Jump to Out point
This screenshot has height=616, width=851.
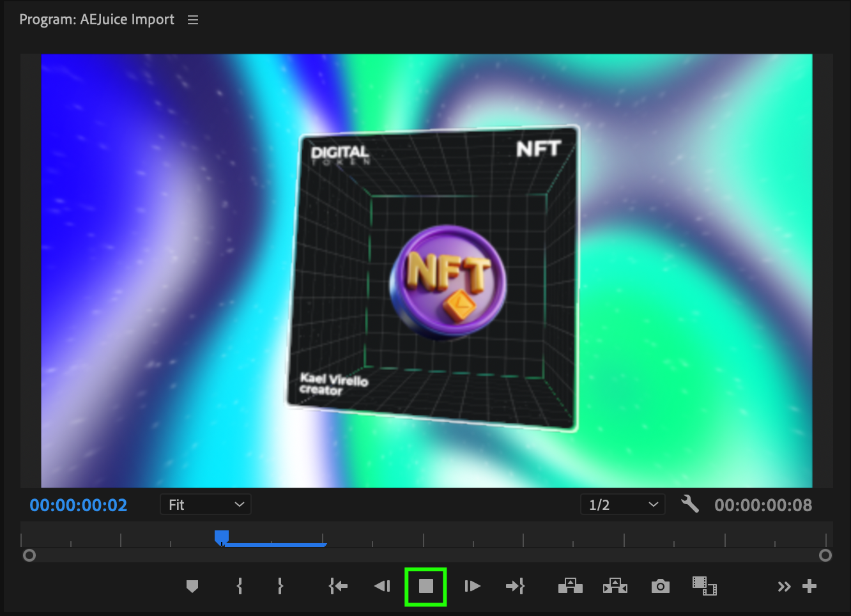point(515,586)
